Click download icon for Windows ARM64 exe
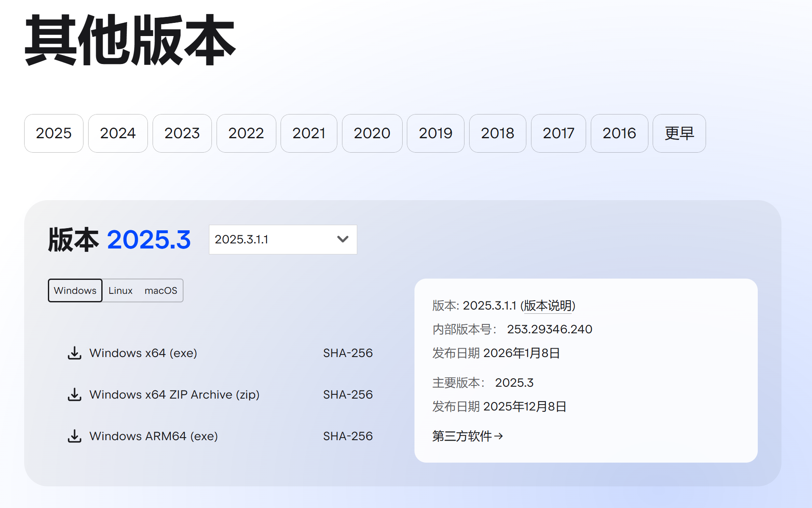The image size is (812, 508). (x=75, y=436)
